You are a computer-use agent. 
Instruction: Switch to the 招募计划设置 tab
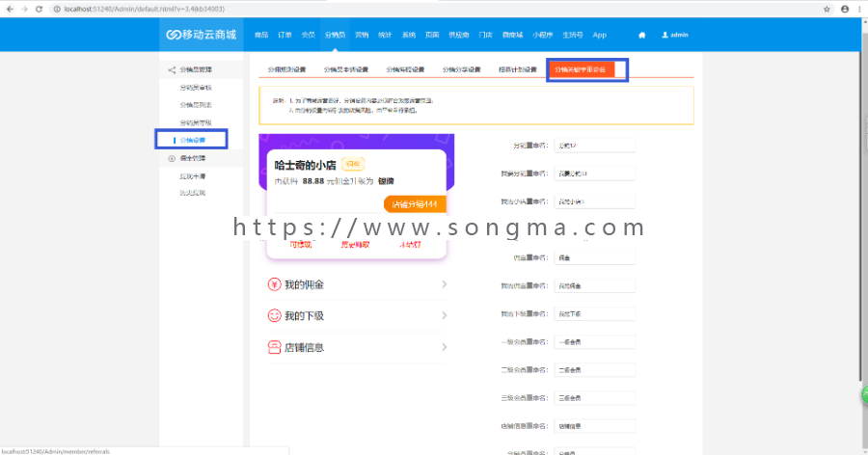pos(518,69)
